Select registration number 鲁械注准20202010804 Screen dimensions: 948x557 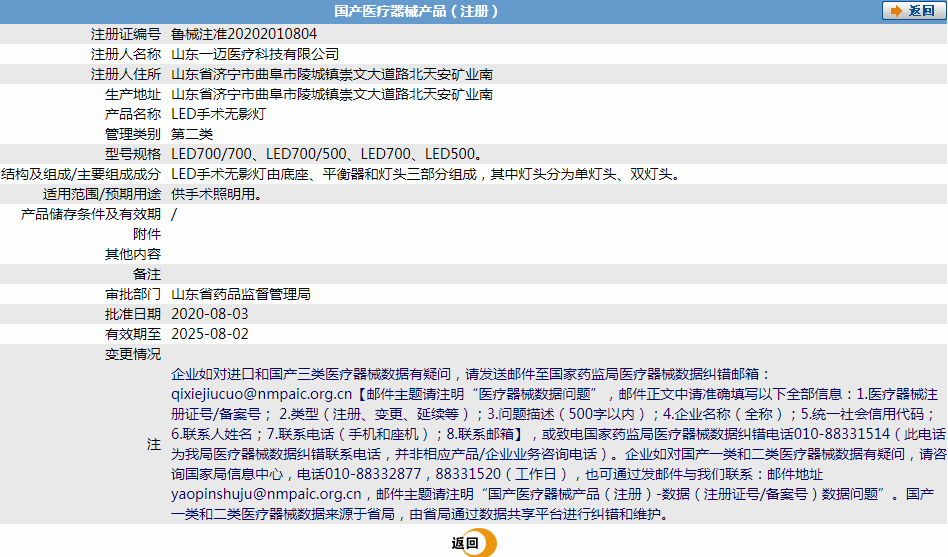(x=244, y=34)
